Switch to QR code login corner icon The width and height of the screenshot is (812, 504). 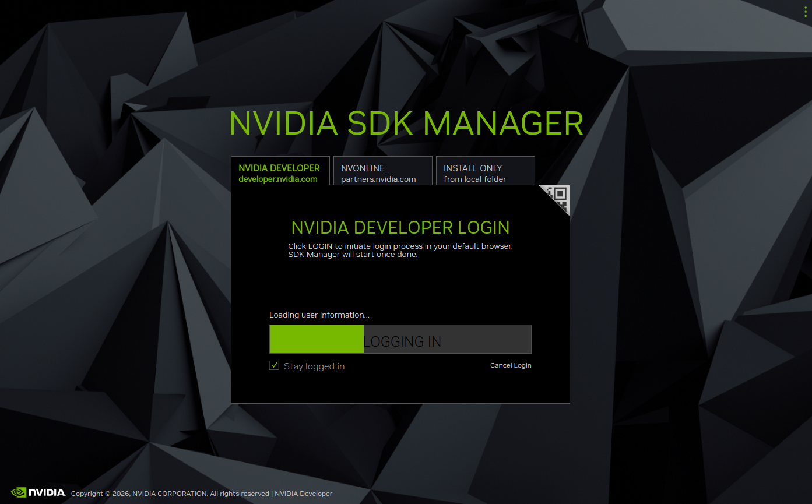[558, 197]
